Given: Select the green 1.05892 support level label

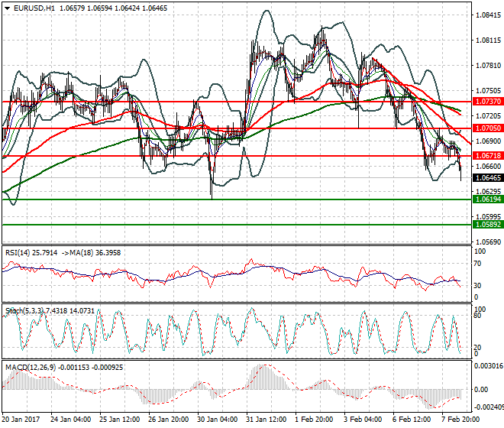Looking at the screenshot, I should click(488, 225).
